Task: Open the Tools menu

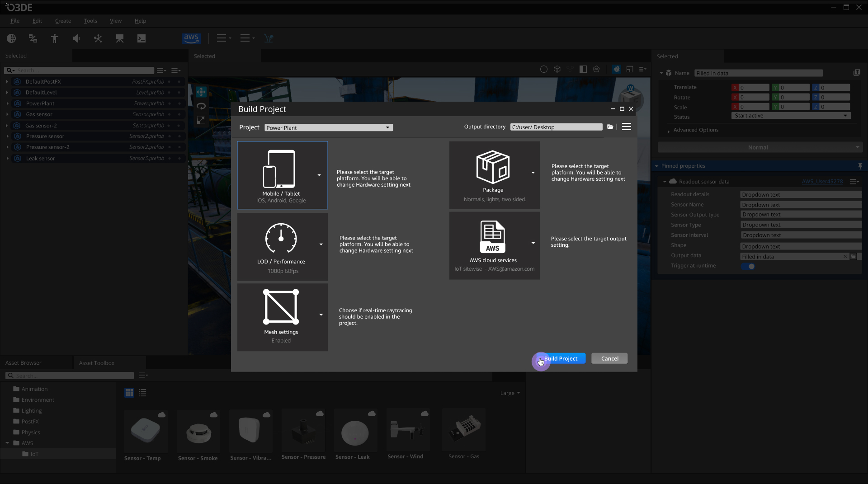Action: click(x=90, y=21)
